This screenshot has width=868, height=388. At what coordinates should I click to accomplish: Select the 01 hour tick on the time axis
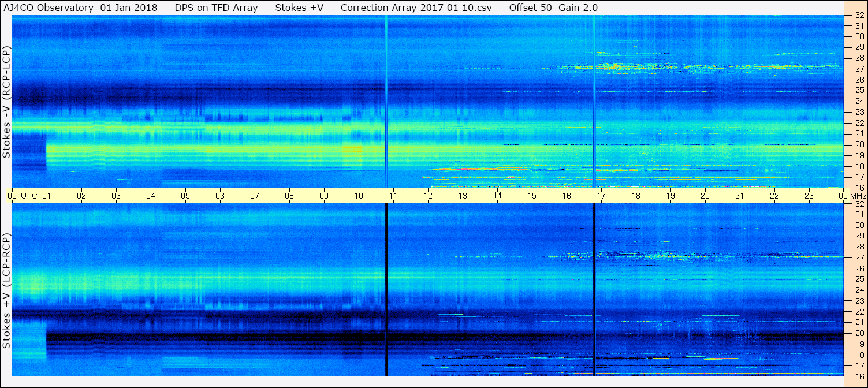[47, 196]
